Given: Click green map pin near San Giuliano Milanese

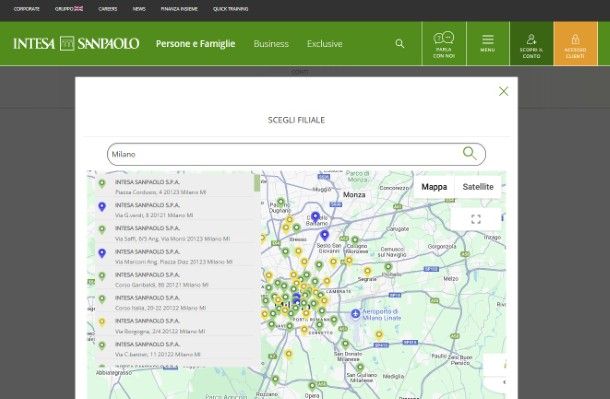Looking at the screenshot, I should point(360,367).
